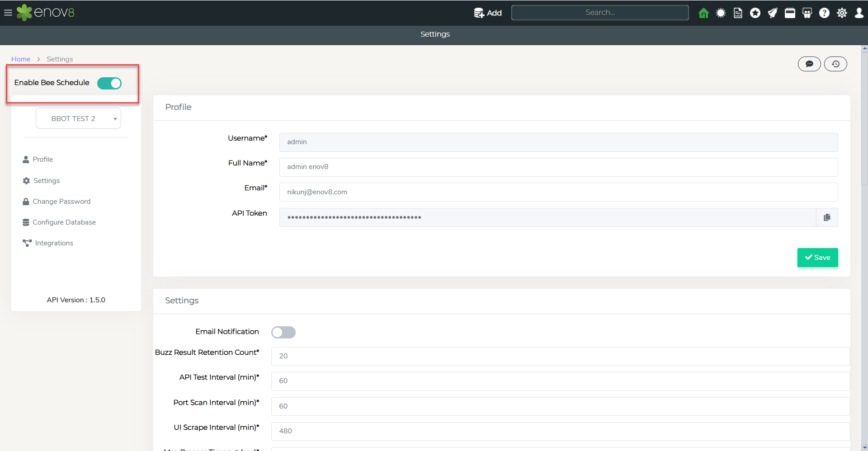Open the report document icon in header

[x=738, y=13]
